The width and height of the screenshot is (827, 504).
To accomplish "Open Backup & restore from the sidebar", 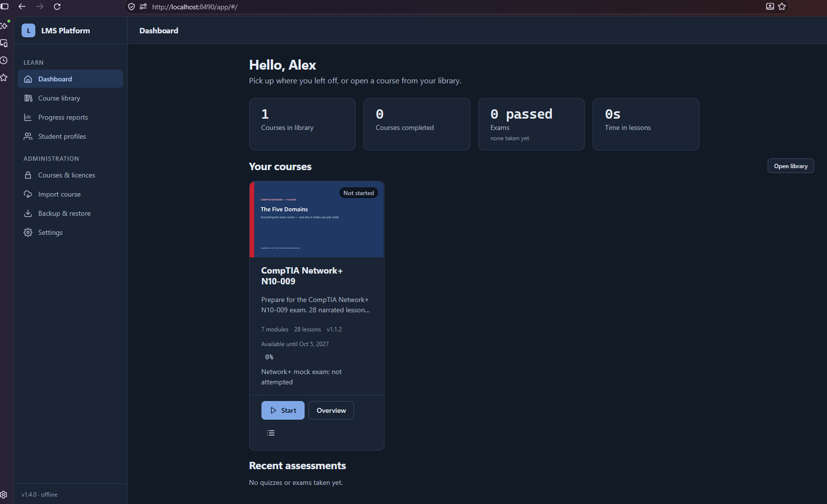I will point(70,213).
